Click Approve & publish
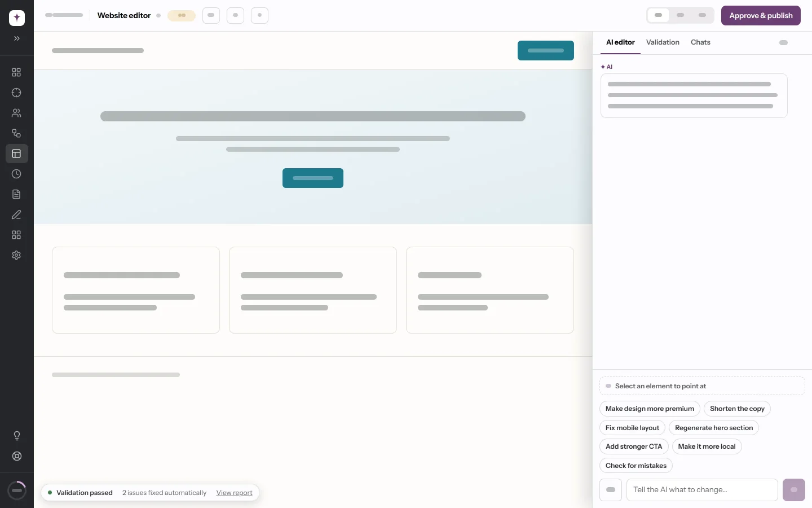The height and width of the screenshot is (508, 812). [761, 16]
